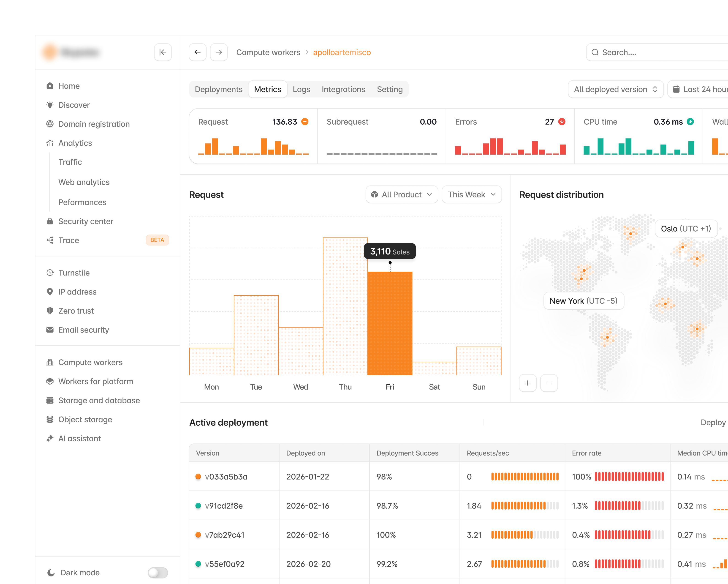The width and height of the screenshot is (728, 584).
Task: Focus the Search input field
Action: 657,52
